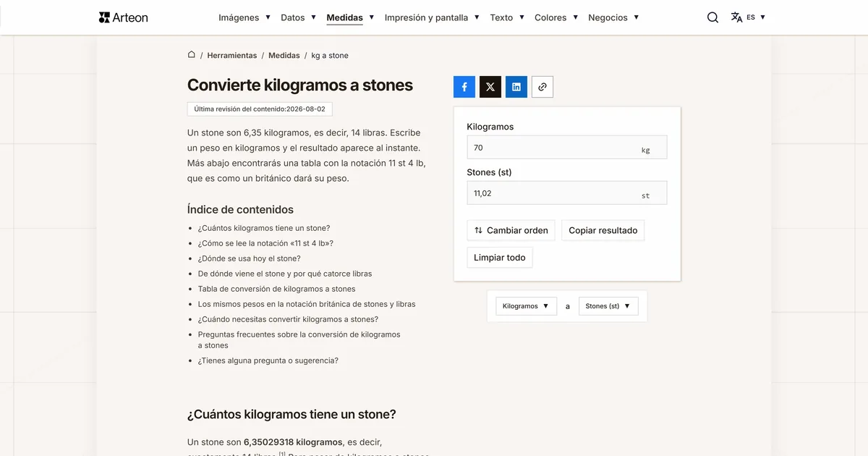Click the heading Convierte kilogramos a stones
Image resolution: width=868 pixels, height=456 pixels.
300,85
